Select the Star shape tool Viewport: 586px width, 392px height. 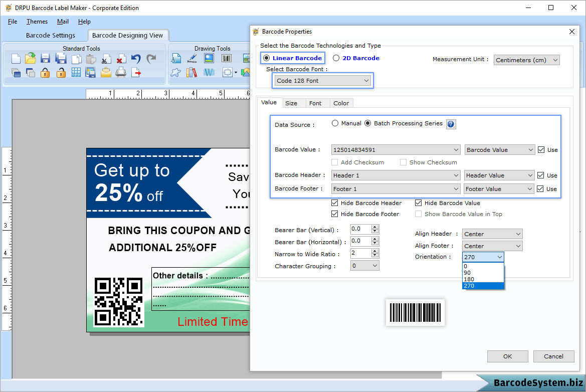pyautogui.click(x=176, y=72)
